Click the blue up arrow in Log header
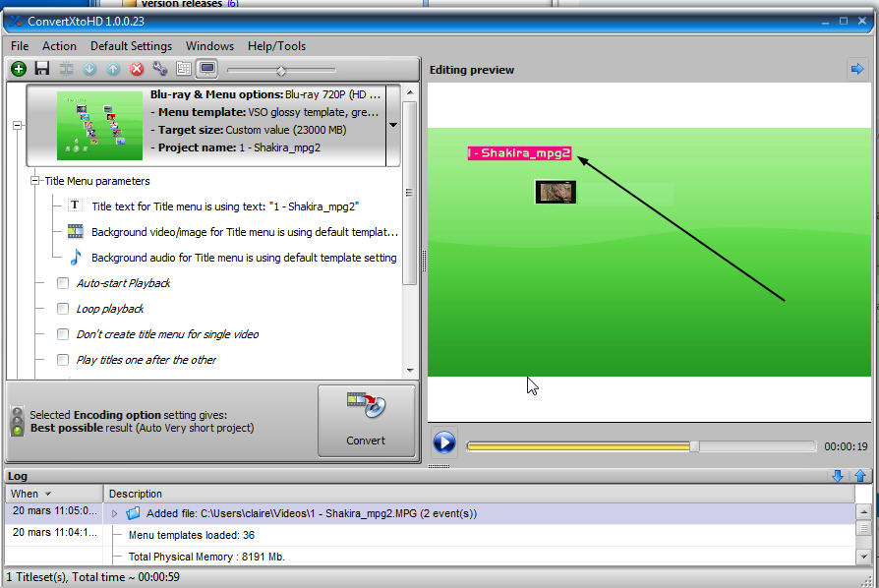879x588 pixels. point(860,476)
